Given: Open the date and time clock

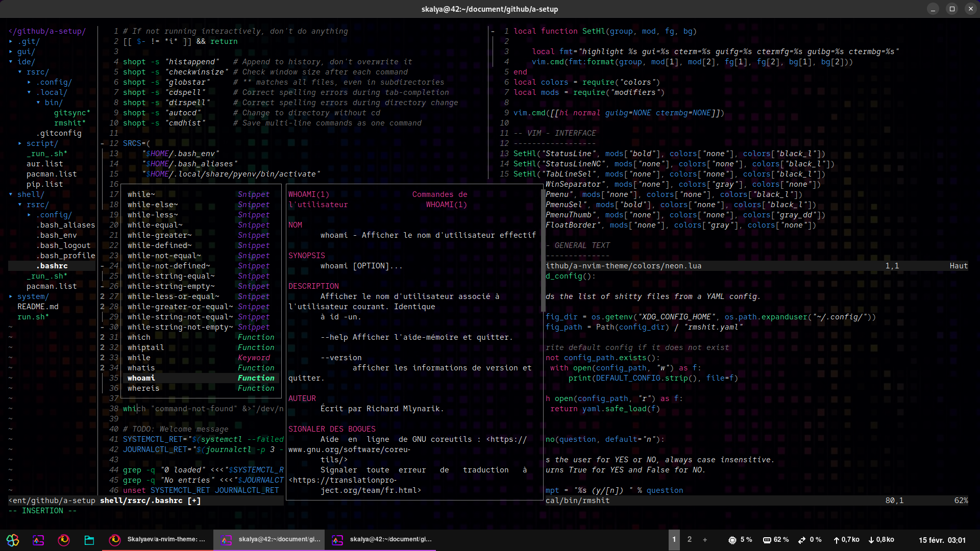Looking at the screenshot, I should click(x=942, y=540).
